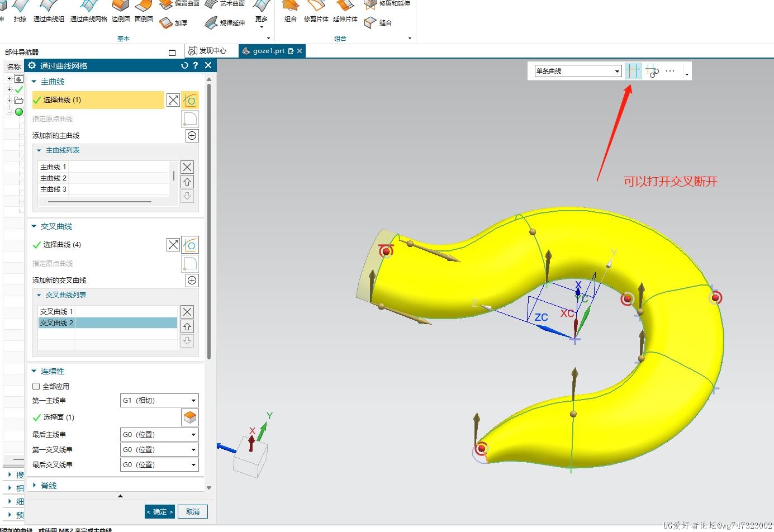Select the 组合 combine tool icon
774x532 pixels.
coord(291,12)
